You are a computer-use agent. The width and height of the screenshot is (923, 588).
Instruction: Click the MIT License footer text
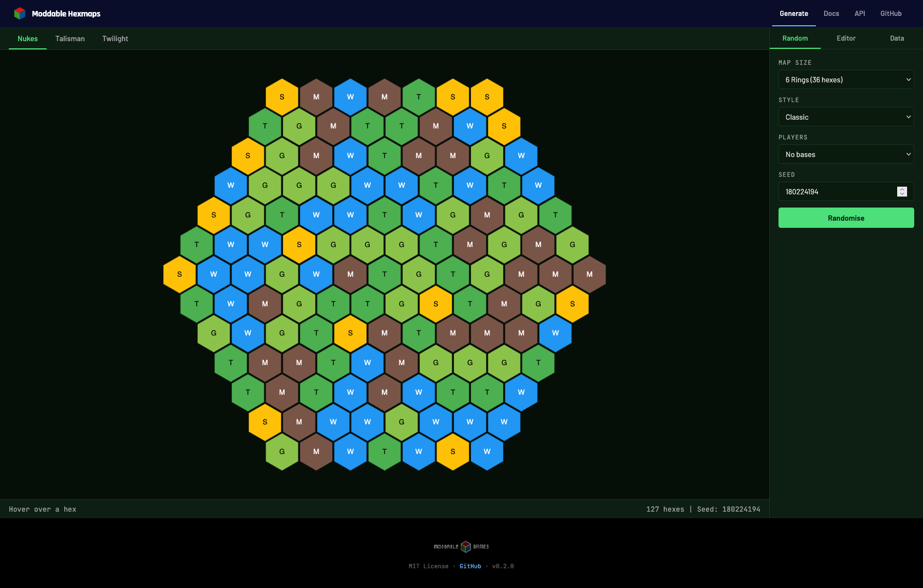[429, 566]
